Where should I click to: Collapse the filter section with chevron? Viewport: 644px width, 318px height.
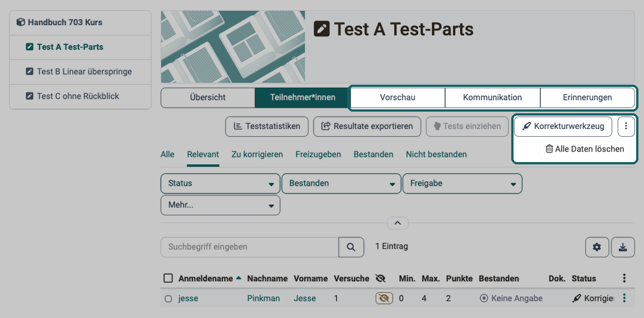point(398,223)
